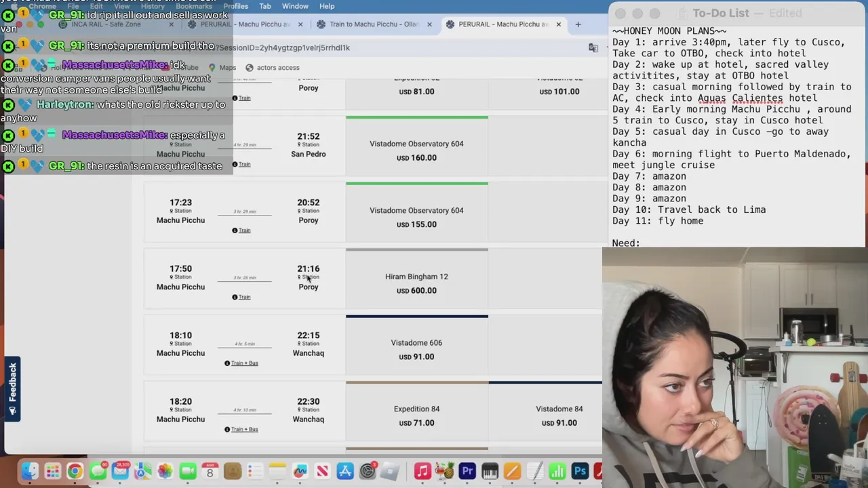Open the Tab menu in the menu bar
This screenshot has width=868, height=488.
point(265,6)
